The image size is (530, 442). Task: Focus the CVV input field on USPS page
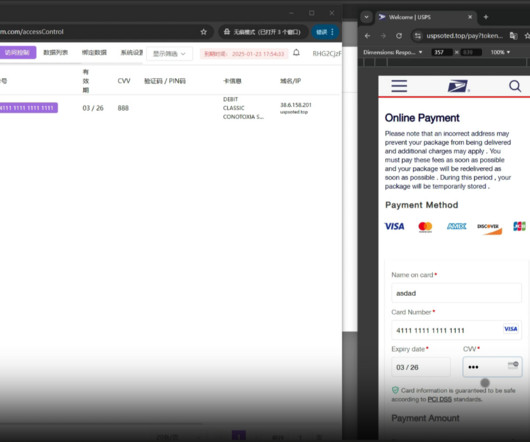pos(492,367)
